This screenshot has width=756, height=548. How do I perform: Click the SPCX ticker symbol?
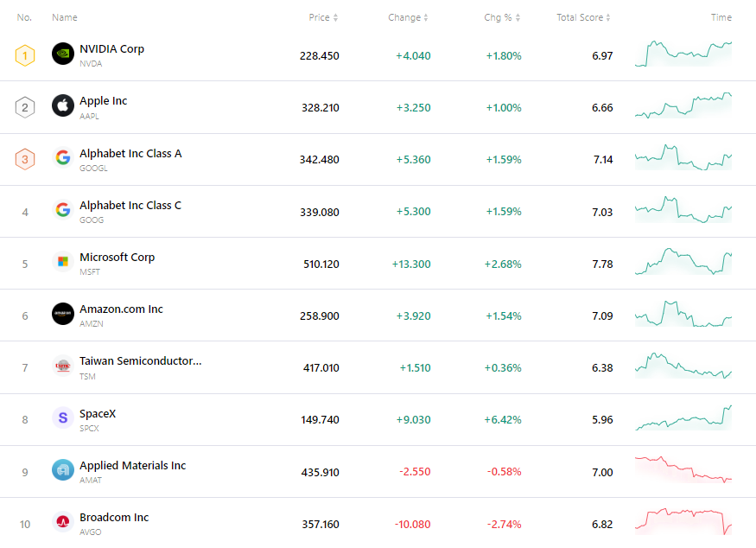pos(89,429)
